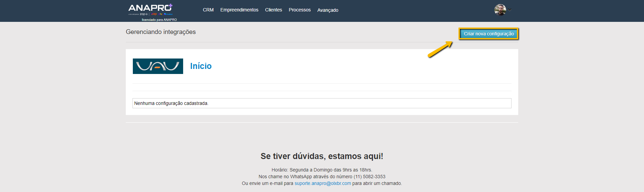
Task: Click the 'licenciado para ANAPRO' text
Action: point(159,20)
